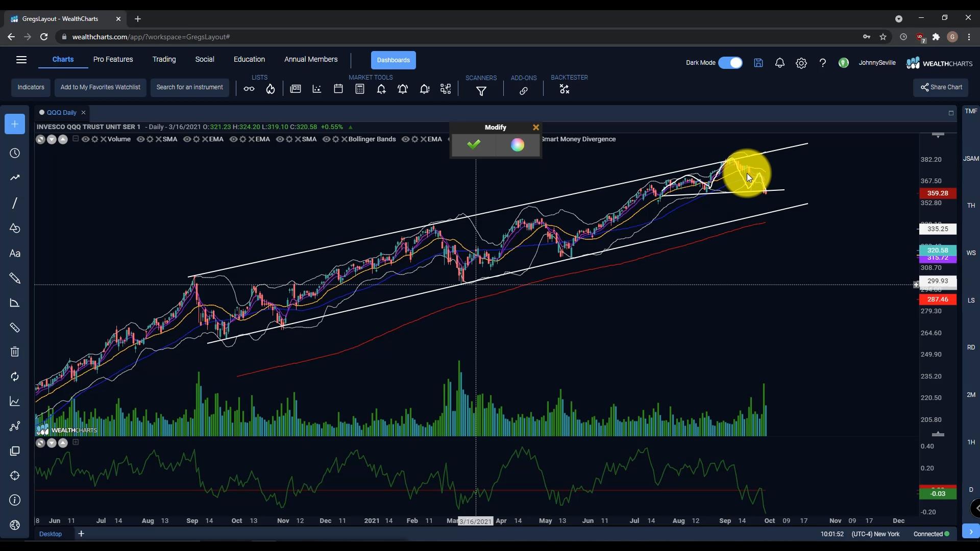Screen dimensions: 980x551
Task: Click the blue plus button in left sidebar
Action: click(x=15, y=124)
